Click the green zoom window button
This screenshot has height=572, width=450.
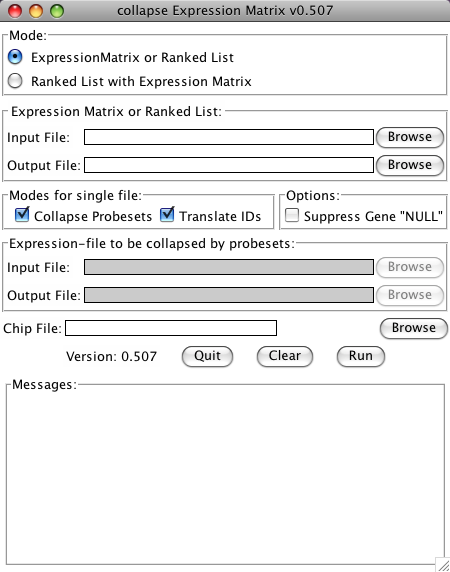tap(57, 11)
